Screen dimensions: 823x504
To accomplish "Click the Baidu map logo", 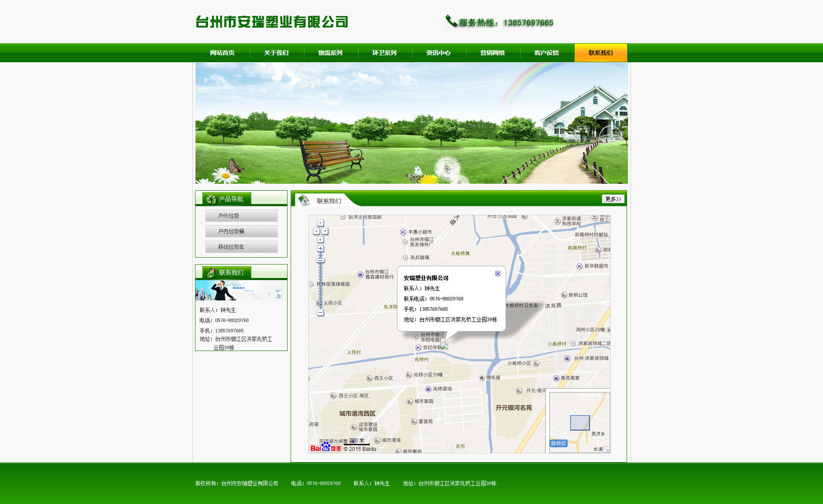I will tap(325, 447).
